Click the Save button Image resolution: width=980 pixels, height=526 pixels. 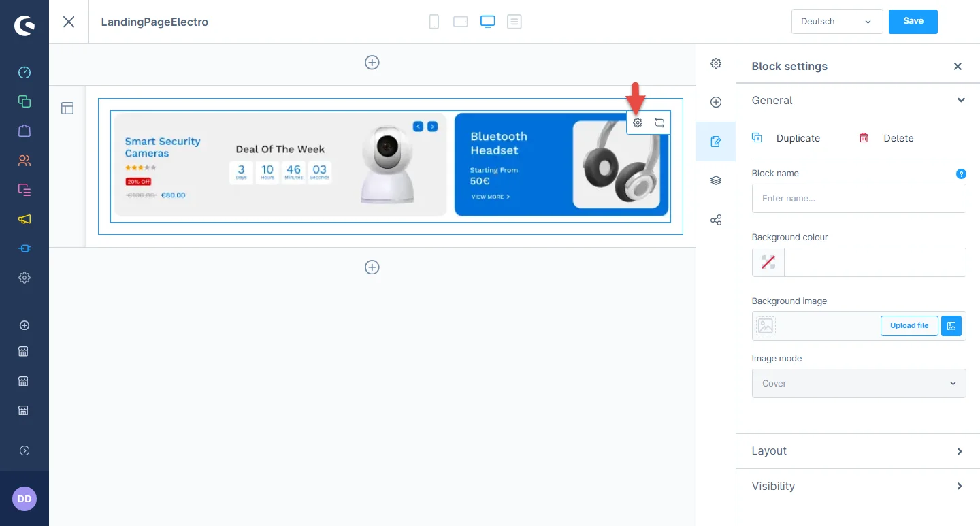click(x=913, y=21)
